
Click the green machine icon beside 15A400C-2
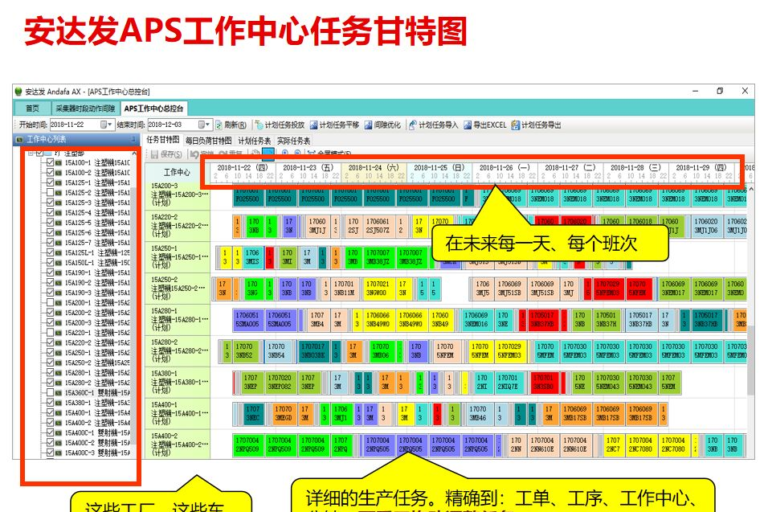tap(58, 442)
